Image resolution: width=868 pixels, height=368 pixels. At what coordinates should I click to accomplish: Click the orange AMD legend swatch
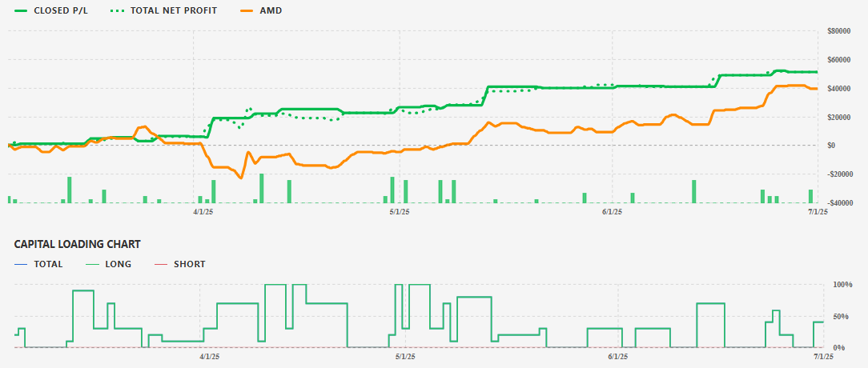(246, 10)
